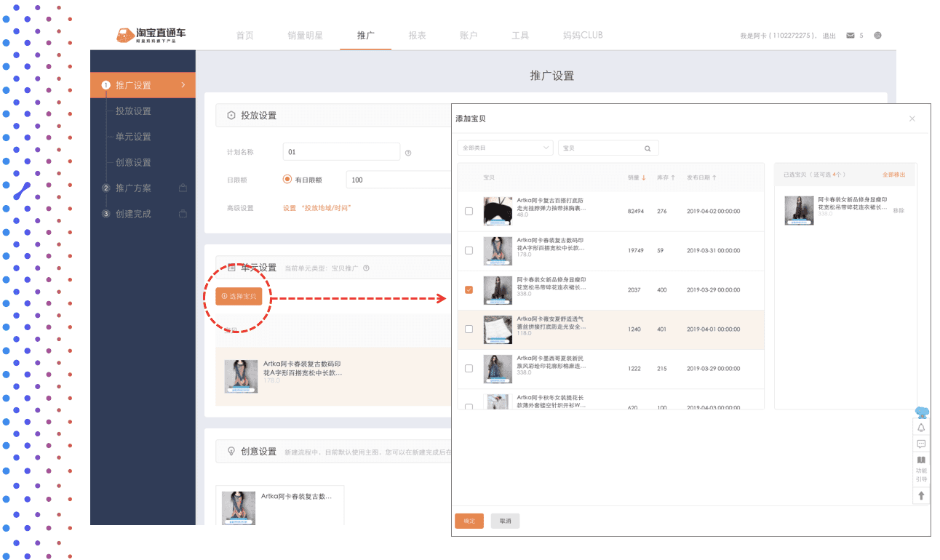Click the 计划名称 input containing 01

point(342,152)
